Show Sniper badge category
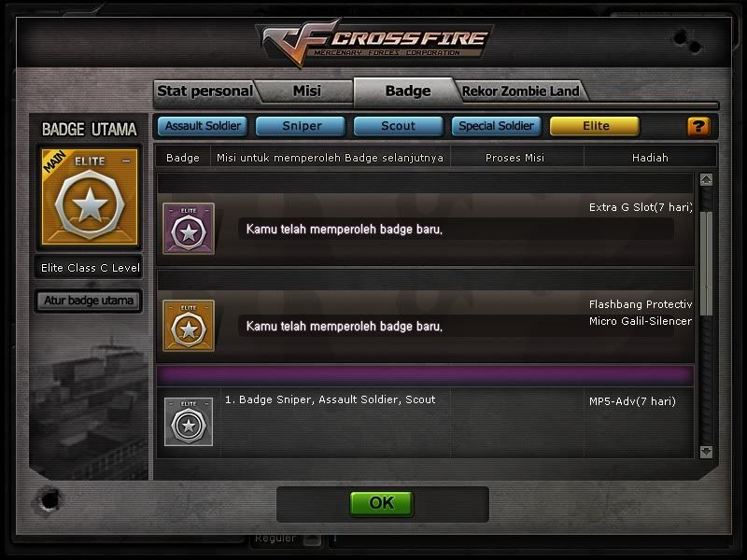This screenshot has height=560, width=747. click(x=301, y=126)
